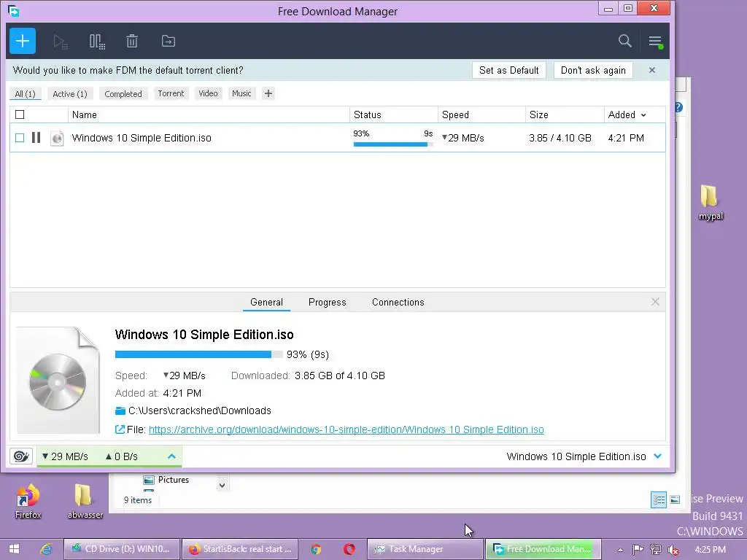The height and width of the screenshot is (560, 747).
Task: Click the Name column header
Action: [209, 114]
